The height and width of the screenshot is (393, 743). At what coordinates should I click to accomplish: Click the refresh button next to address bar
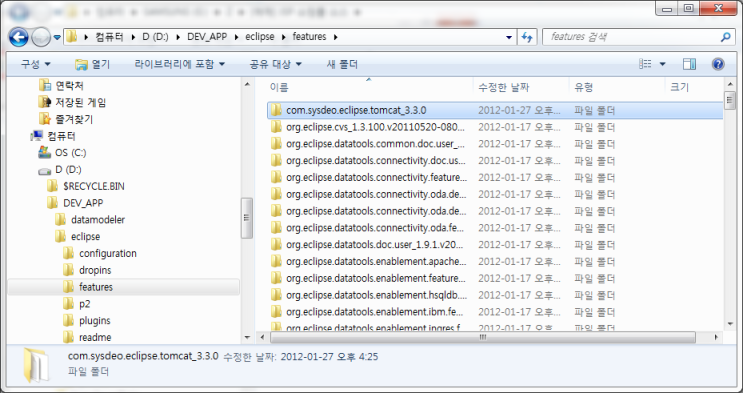coord(527,37)
